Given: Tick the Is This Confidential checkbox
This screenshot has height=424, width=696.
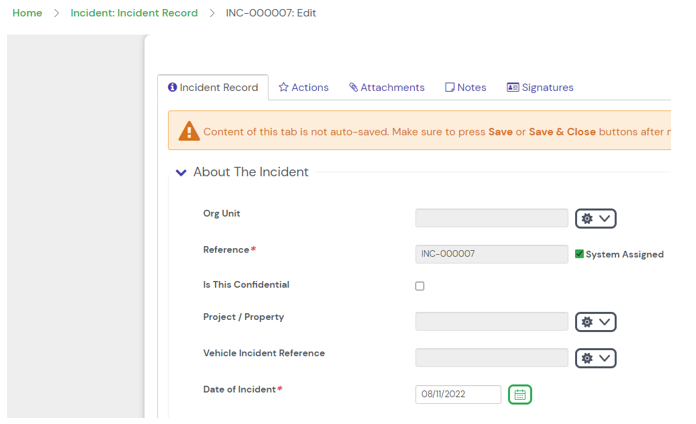Looking at the screenshot, I should [420, 286].
